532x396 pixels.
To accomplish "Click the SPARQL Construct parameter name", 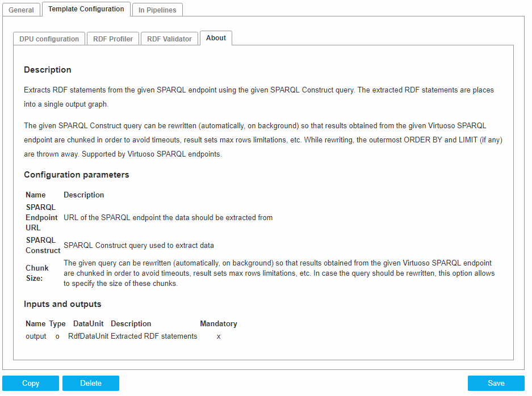I will pyautogui.click(x=43, y=245).
